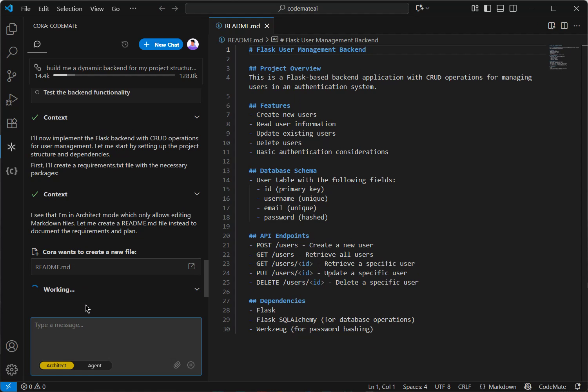
Task: Change UTF-8 encoding in status bar
Action: tap(443, 387)
